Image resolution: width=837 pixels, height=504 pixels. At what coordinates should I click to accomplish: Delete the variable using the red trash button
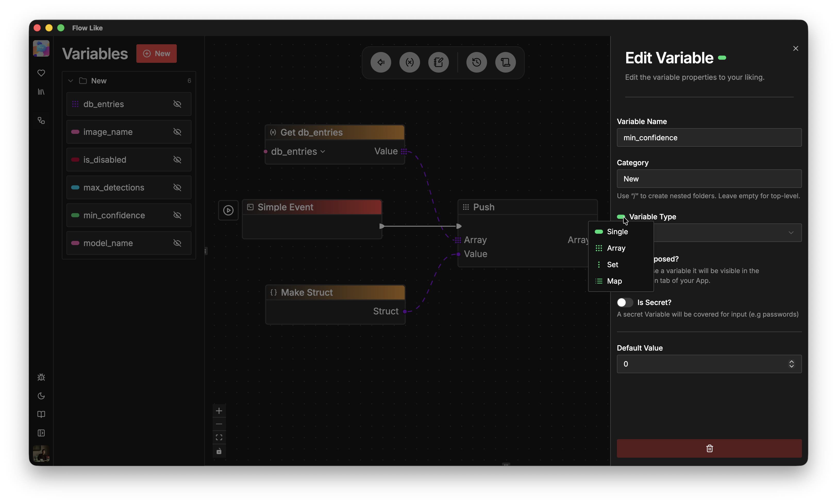[709, 448]
